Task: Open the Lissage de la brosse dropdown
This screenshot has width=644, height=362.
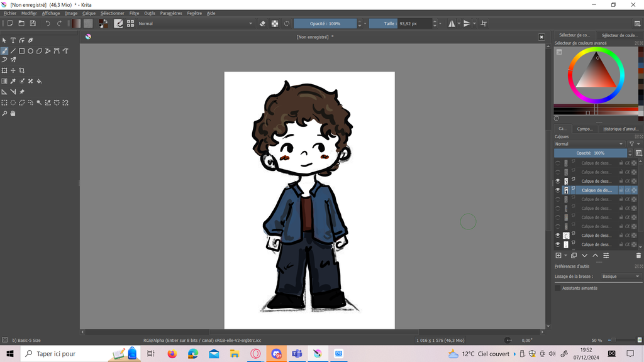Action: coord(620,277)
